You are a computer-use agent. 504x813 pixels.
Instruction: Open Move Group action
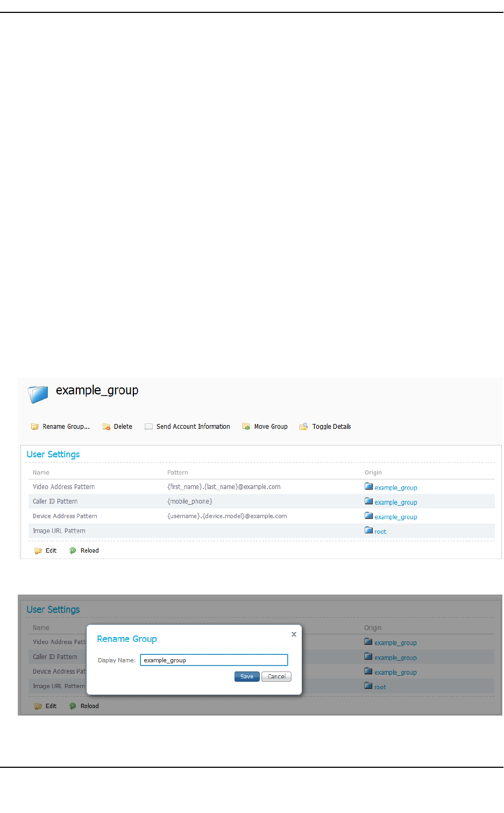pos(271,427)
